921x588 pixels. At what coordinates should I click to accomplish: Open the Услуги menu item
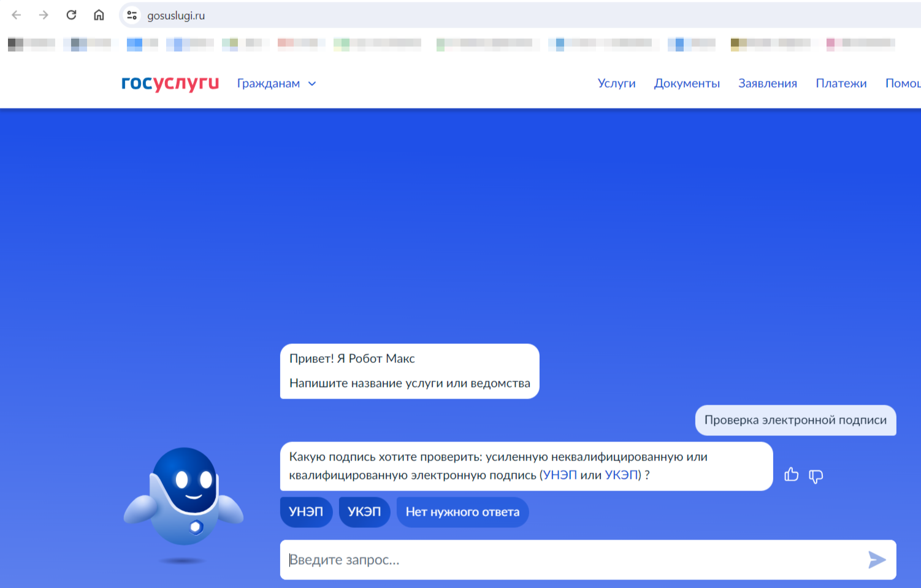tap(616, 83)
